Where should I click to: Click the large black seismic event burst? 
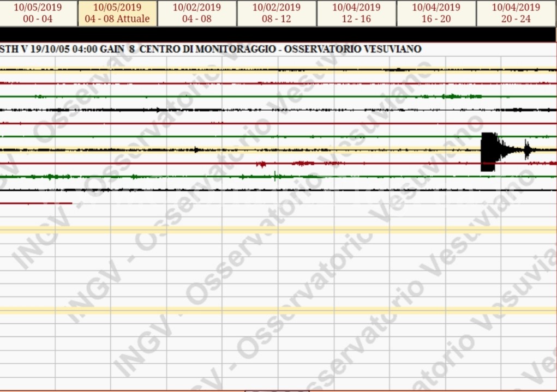488,152
